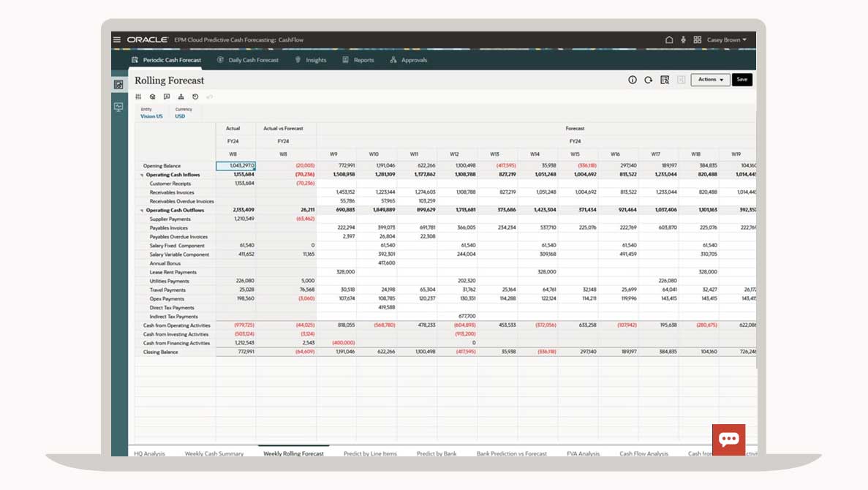The width and height of the screenshot is (868, 490).
Task: Refresh the Rolling Forecast form
Action: point(648,80)
